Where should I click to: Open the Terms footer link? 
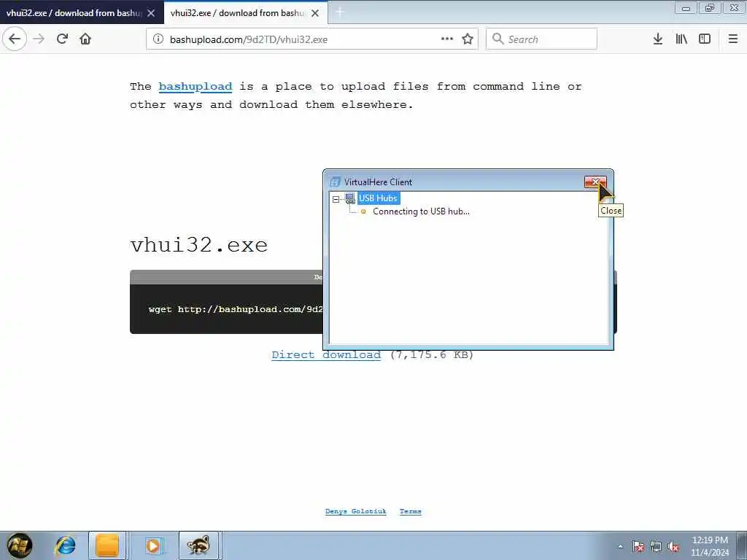point(410,511)
